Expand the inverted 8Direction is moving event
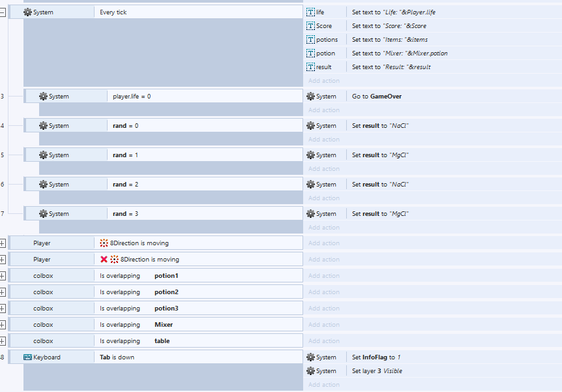 (x=3, y=260)
